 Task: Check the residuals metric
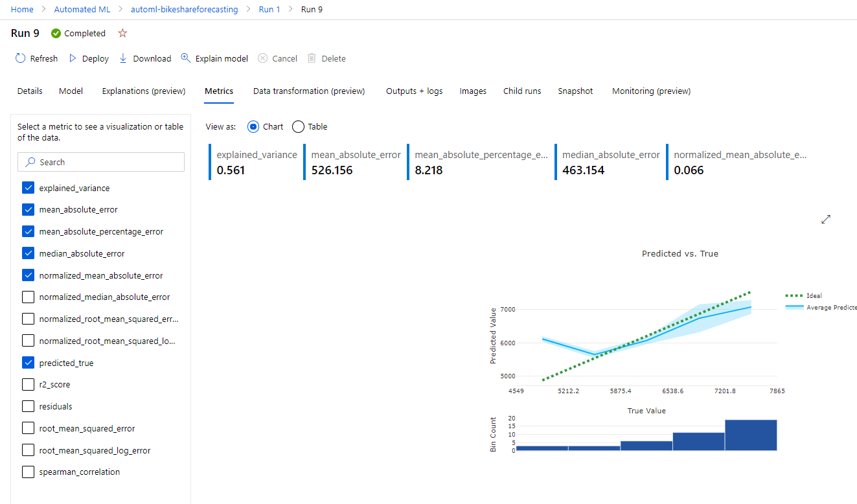28,406
